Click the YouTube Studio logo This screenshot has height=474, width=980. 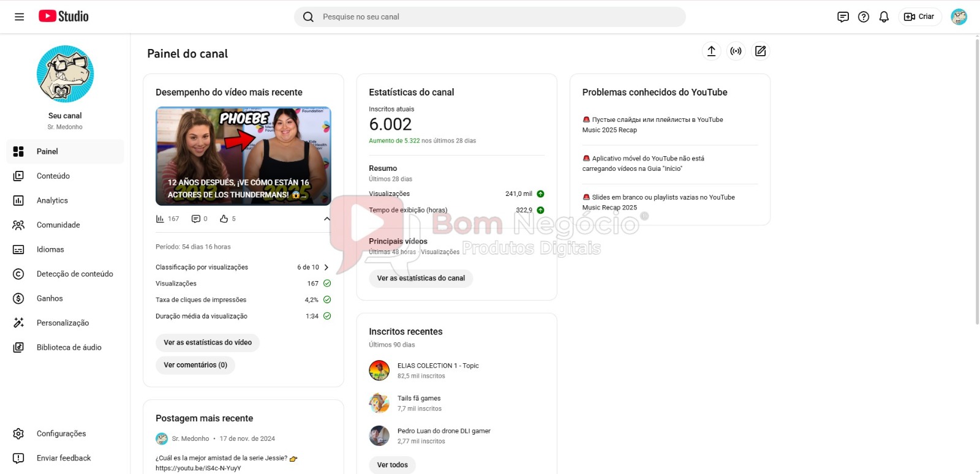[64, 17]
